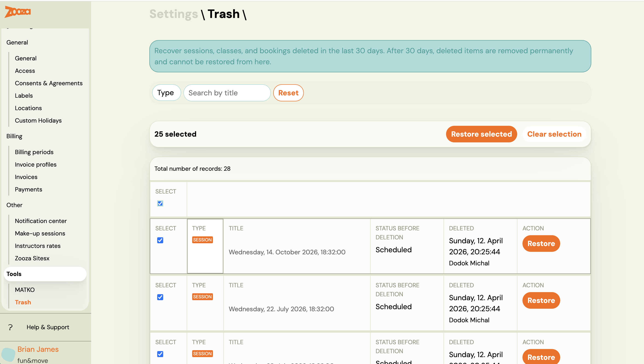
Task: Open the Type filter dropdown
Action: 166,93
